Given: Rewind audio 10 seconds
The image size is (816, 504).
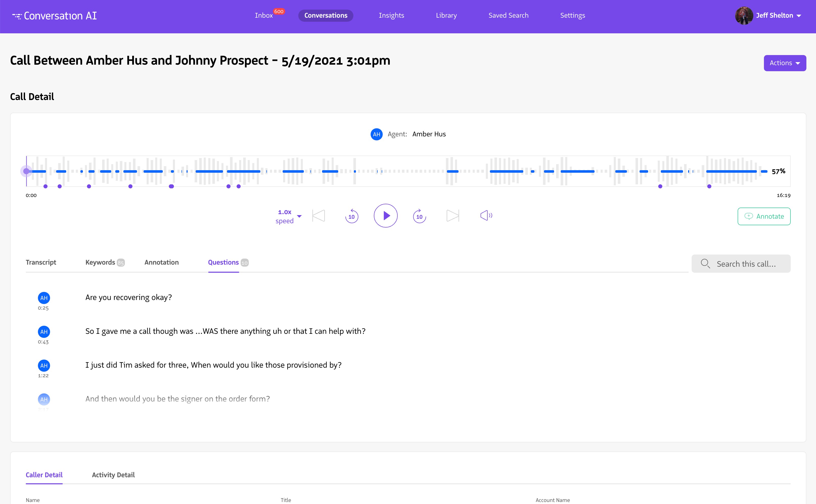Looking at the screenshot, I should pyautogui.click(x=352, y=216).
